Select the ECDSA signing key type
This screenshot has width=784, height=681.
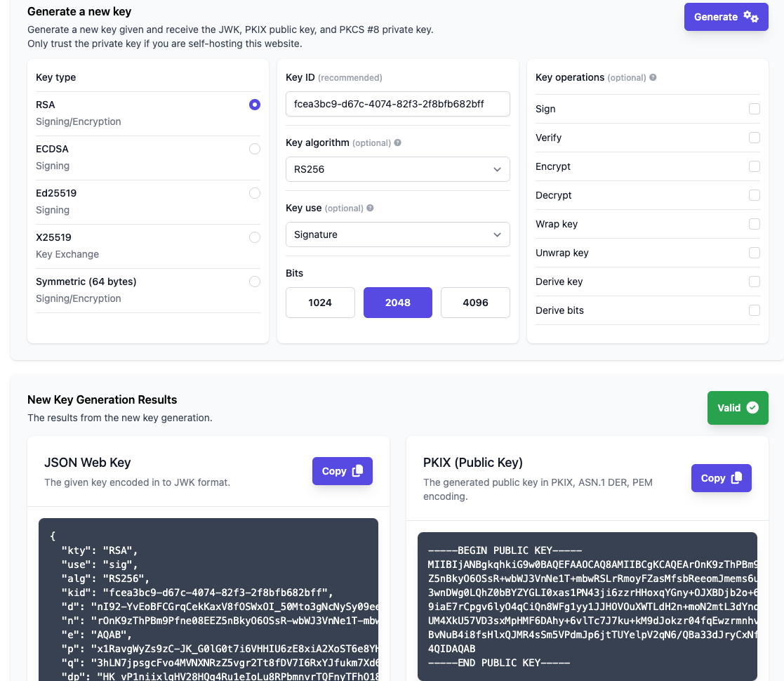click(x=255, y=149)
